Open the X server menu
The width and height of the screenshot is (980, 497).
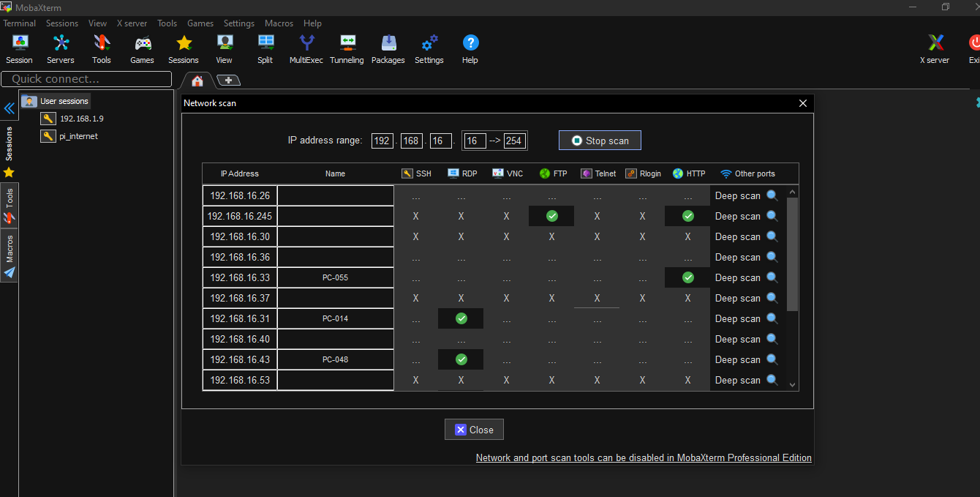coord(132,23)
